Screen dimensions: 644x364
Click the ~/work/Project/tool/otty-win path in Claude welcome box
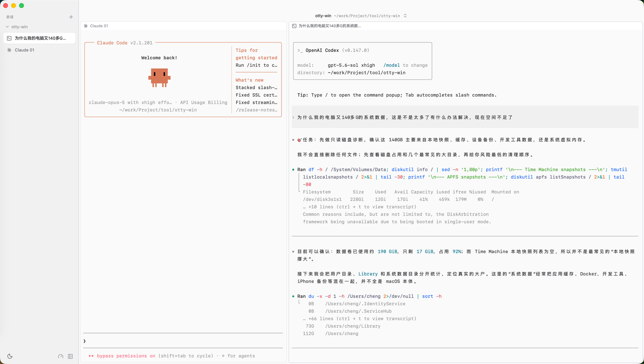click(x=158, y=110)
